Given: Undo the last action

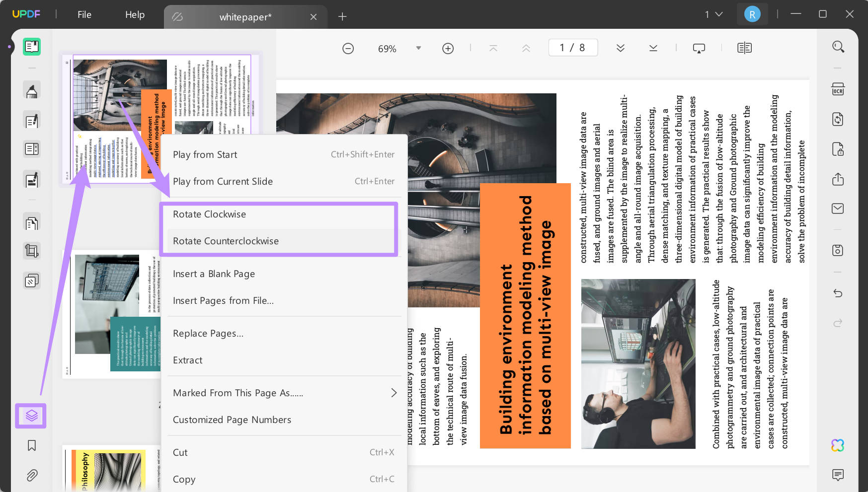Looking at the screenshot, I should [838, 293].
